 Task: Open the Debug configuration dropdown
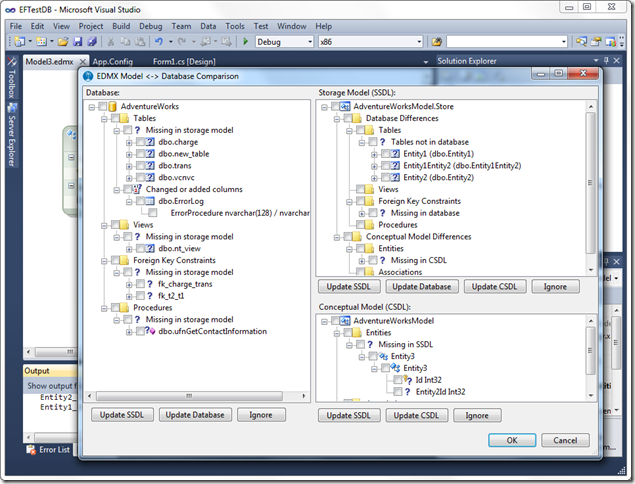[310, 42]
